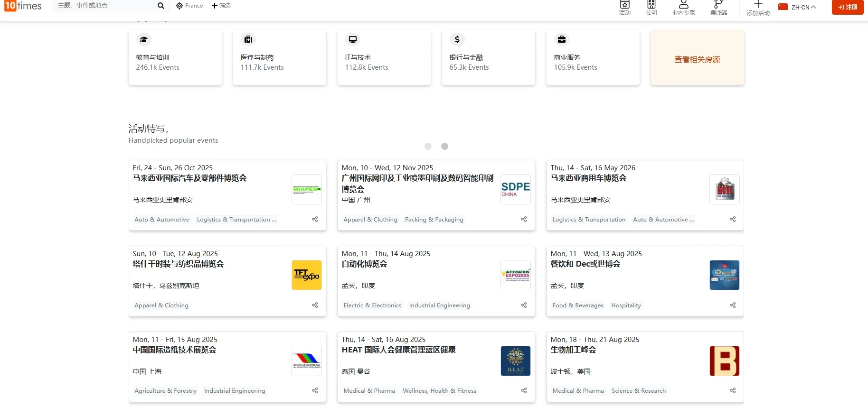Expand the 筛选 filter options
The height and width of the screenshot is (416, 868).
click(221, 6)
